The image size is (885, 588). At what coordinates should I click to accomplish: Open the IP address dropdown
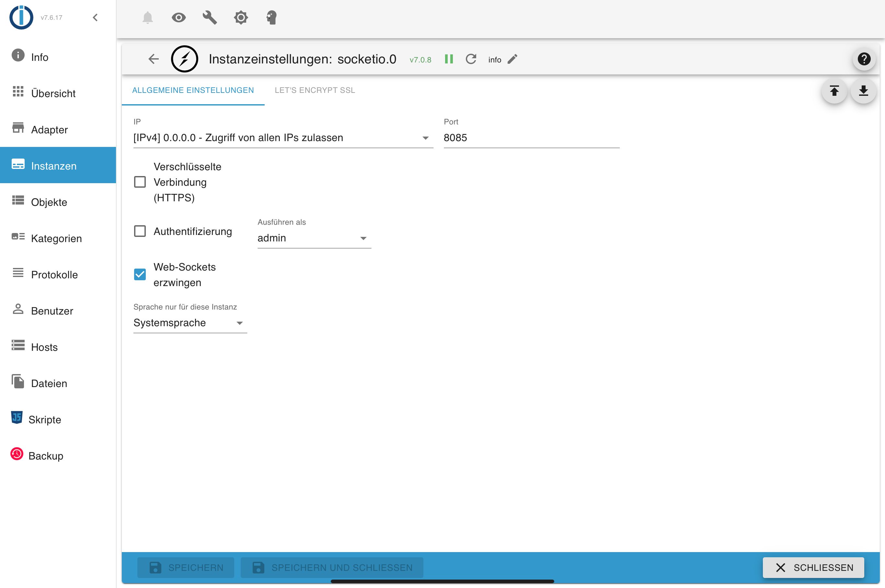[x=283, y=138]
